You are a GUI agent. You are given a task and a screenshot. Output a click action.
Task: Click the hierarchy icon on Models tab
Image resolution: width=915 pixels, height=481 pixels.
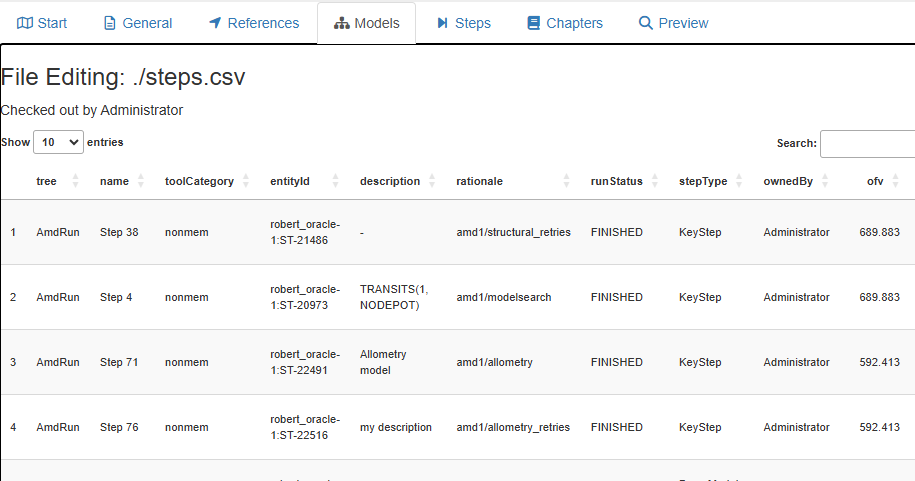(x=342, y=23)
